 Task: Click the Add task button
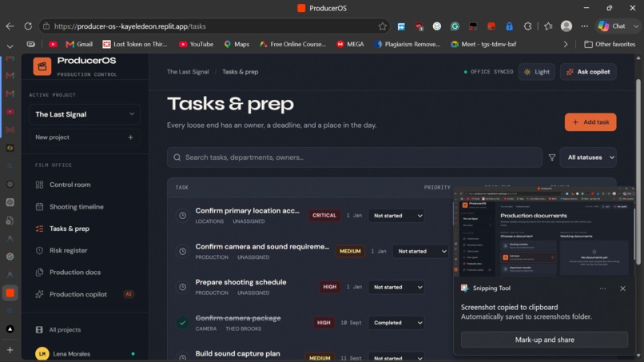[590, 122]
